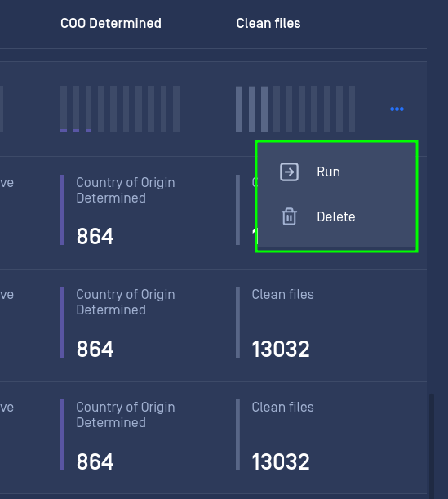Click second row Clean files label

[282, 294]
